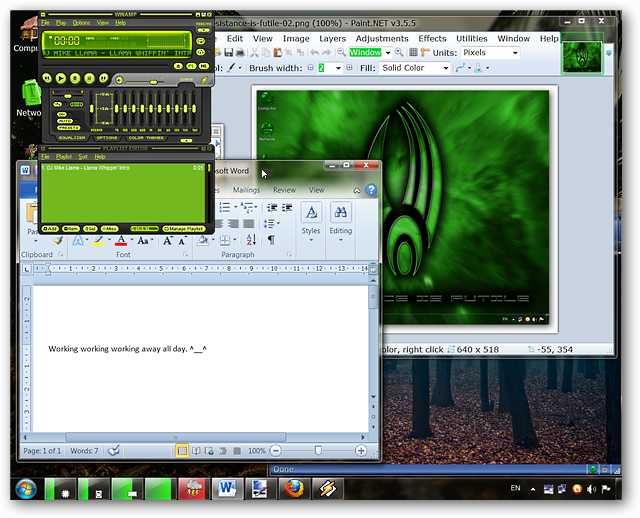Screen dimensions: 640x518
Task: Open the Fill style Solid Color dropdown
Action: [445, 68]
